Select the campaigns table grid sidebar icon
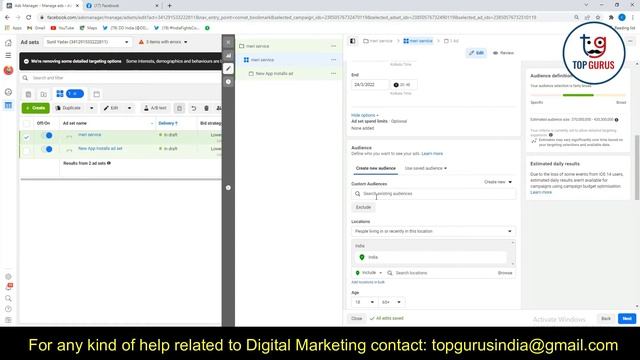 (8, 105)
